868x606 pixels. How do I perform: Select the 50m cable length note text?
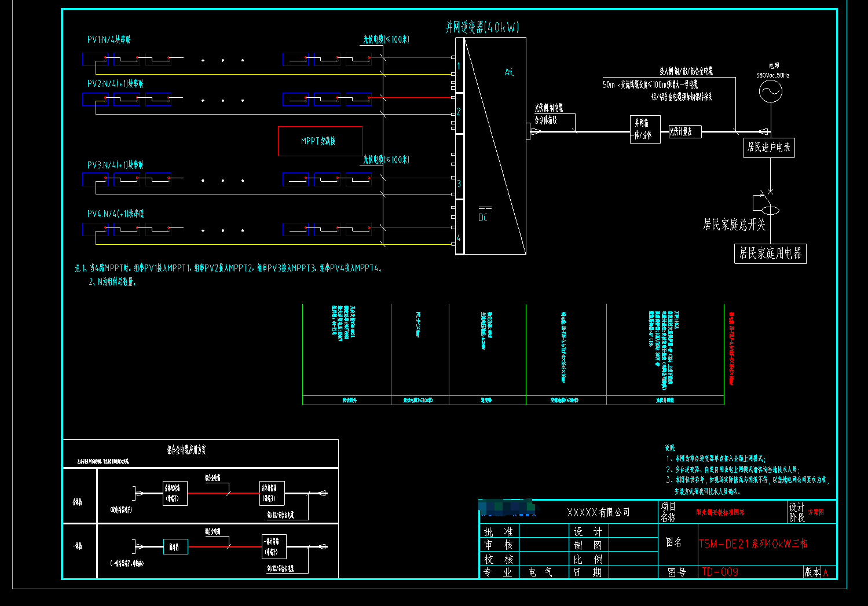click(x=650, y=85)
